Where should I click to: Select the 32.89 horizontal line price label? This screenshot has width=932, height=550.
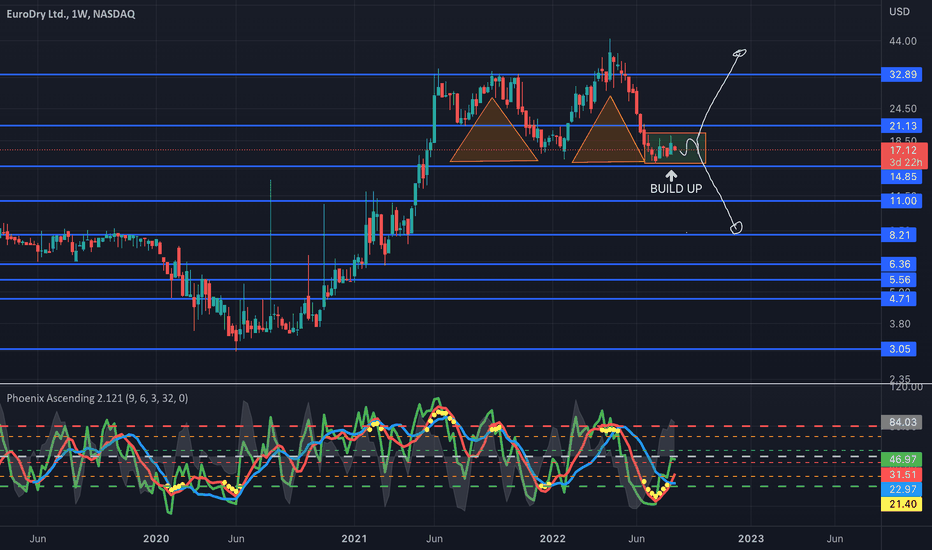[902, 74]
